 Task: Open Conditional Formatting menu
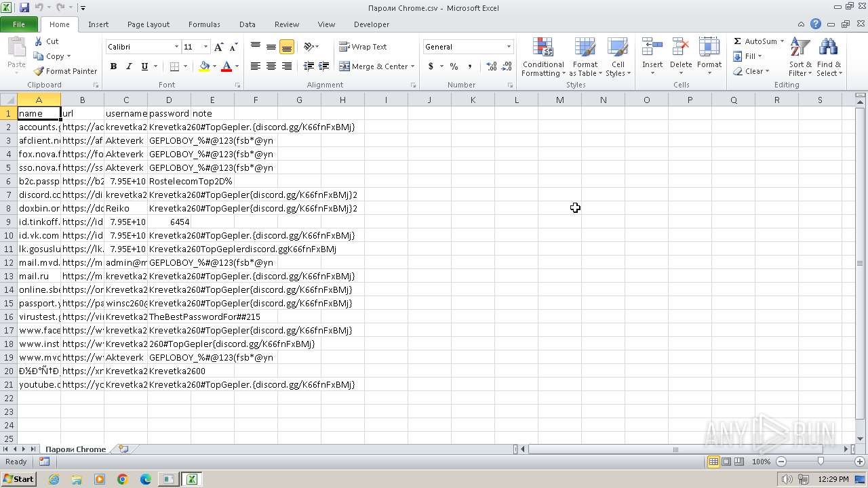click(543, 57)
